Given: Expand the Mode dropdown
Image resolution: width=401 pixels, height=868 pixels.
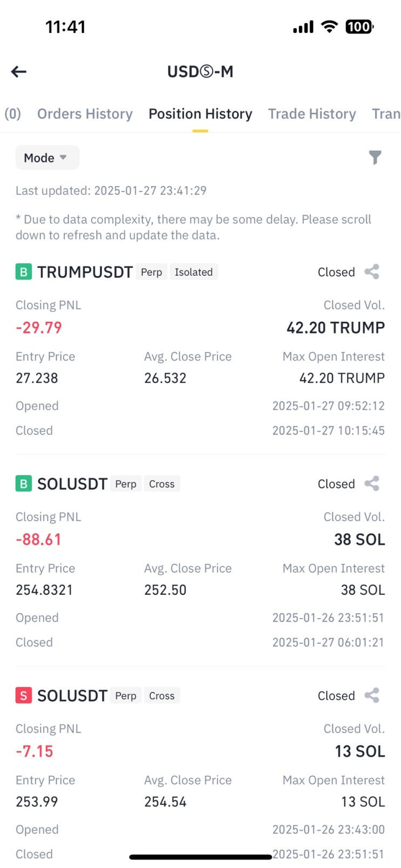Looking at the screenshot, I should point(46,158).
